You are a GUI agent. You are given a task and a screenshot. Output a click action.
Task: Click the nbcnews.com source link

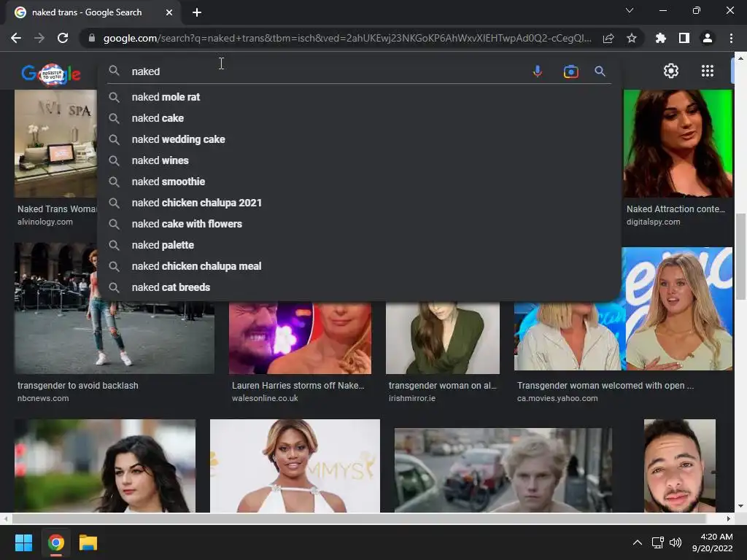coord(43,399)
